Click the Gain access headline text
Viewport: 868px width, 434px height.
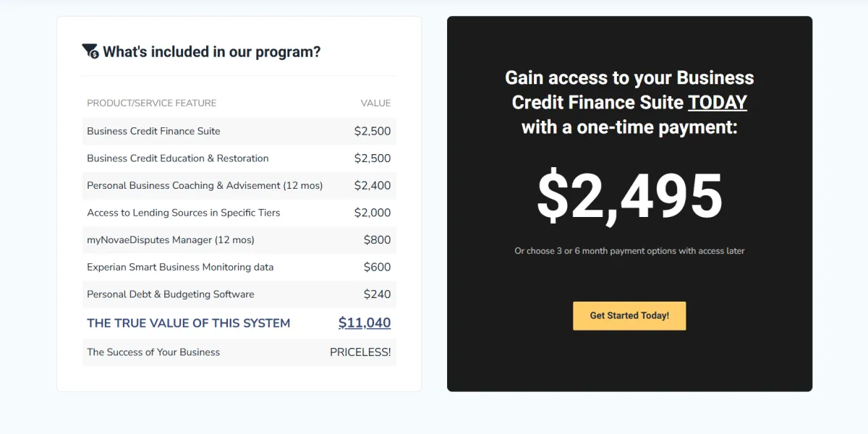coord(629,102)
